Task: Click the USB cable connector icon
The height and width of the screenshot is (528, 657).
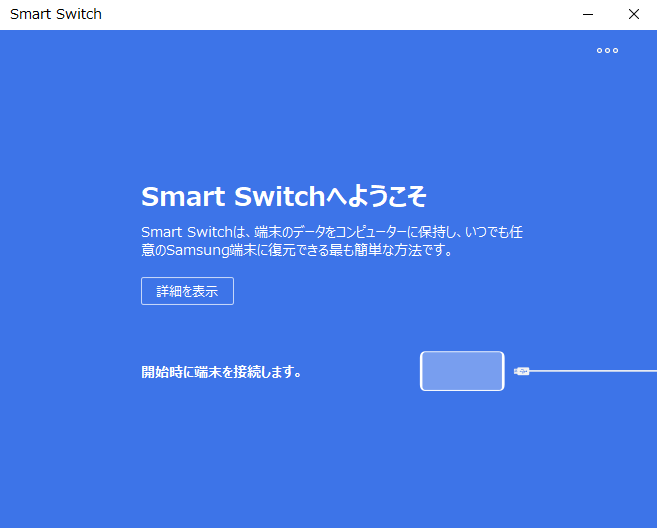Action: (x=522, y=371)
